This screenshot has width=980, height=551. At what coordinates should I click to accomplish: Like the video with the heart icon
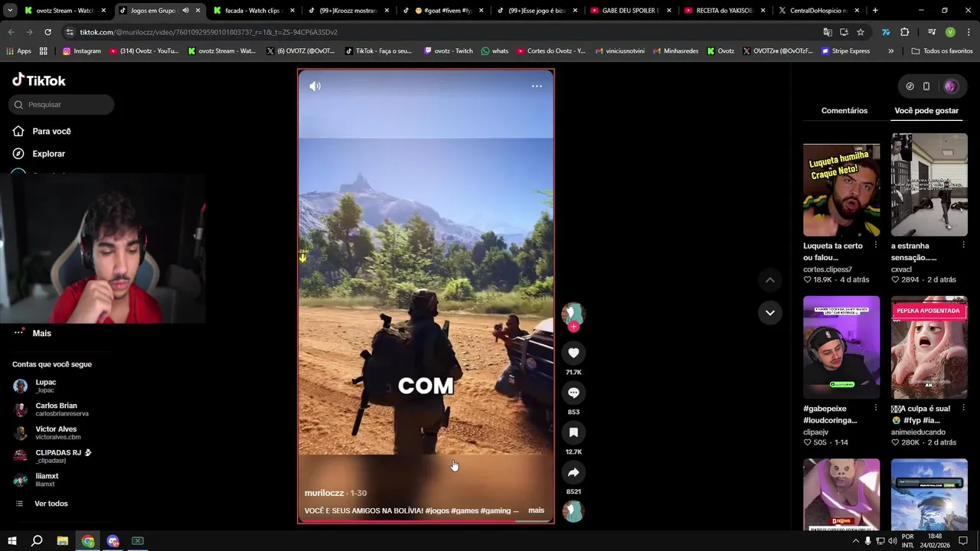coord(573,353)
